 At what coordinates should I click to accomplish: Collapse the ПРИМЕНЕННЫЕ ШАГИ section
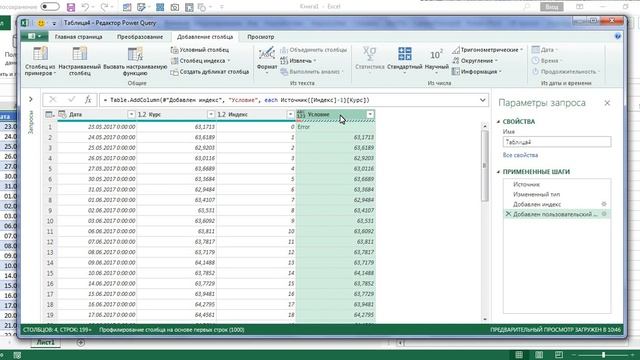click(x=498, y=172)
